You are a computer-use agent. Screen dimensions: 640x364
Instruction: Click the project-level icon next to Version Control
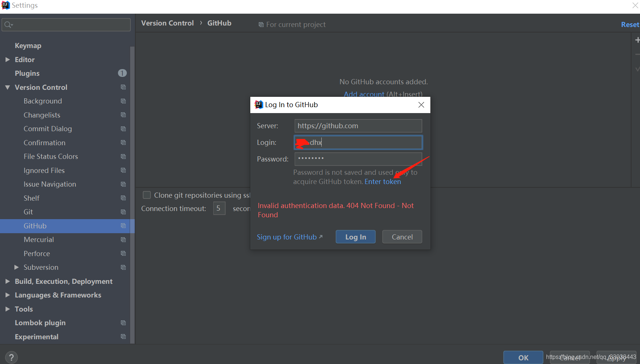tap(123, 87)
